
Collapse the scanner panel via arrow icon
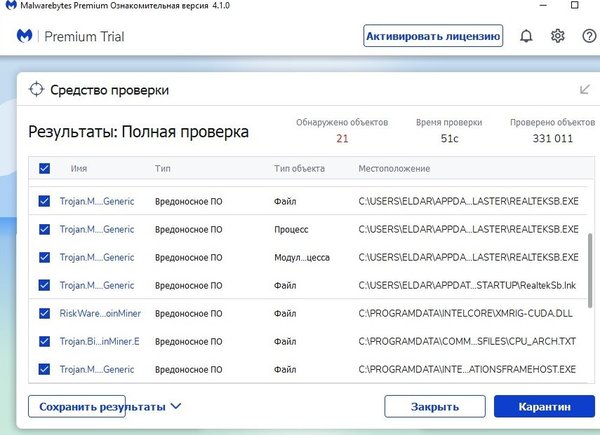point(584,90)
